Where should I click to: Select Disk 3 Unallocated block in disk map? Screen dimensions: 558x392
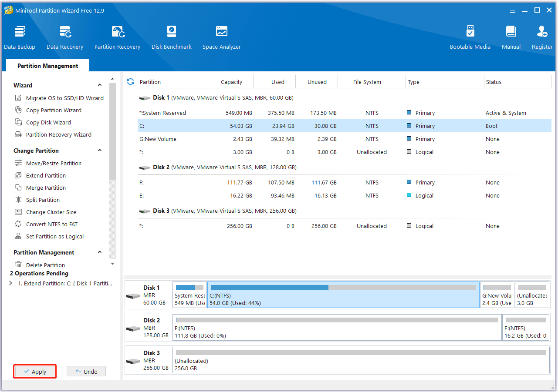pyautogui.click(x=361, y=360)
